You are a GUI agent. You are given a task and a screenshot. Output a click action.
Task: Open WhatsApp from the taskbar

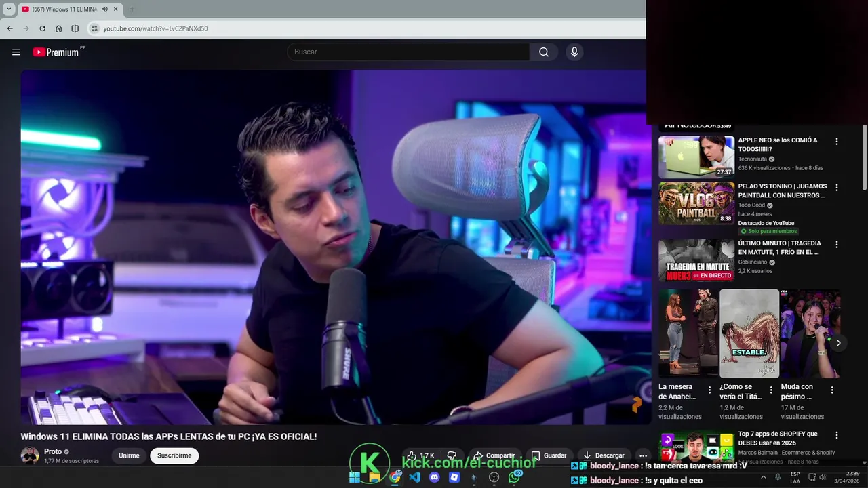click(515, 477)
